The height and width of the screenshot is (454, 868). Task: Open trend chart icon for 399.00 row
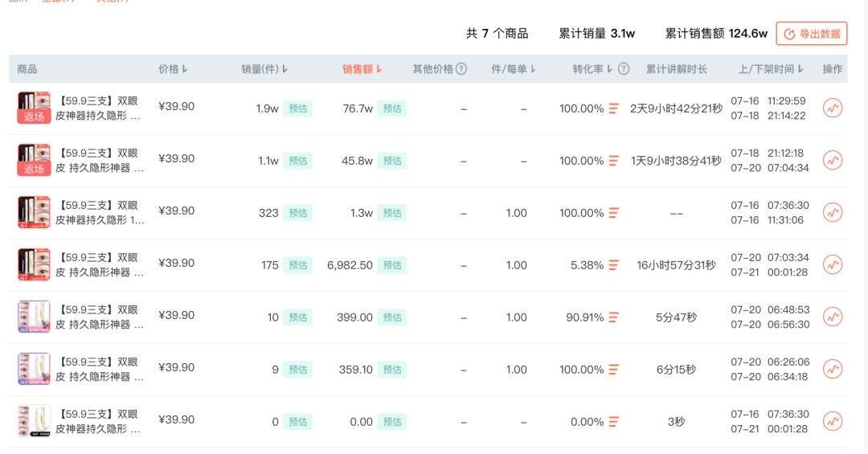click(x=832, y=317)
